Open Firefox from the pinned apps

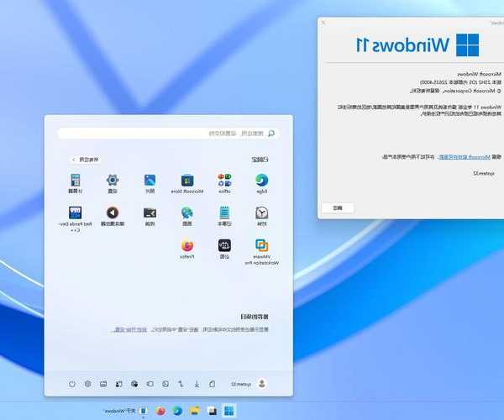pyautogui.click(x=187, y=249)
